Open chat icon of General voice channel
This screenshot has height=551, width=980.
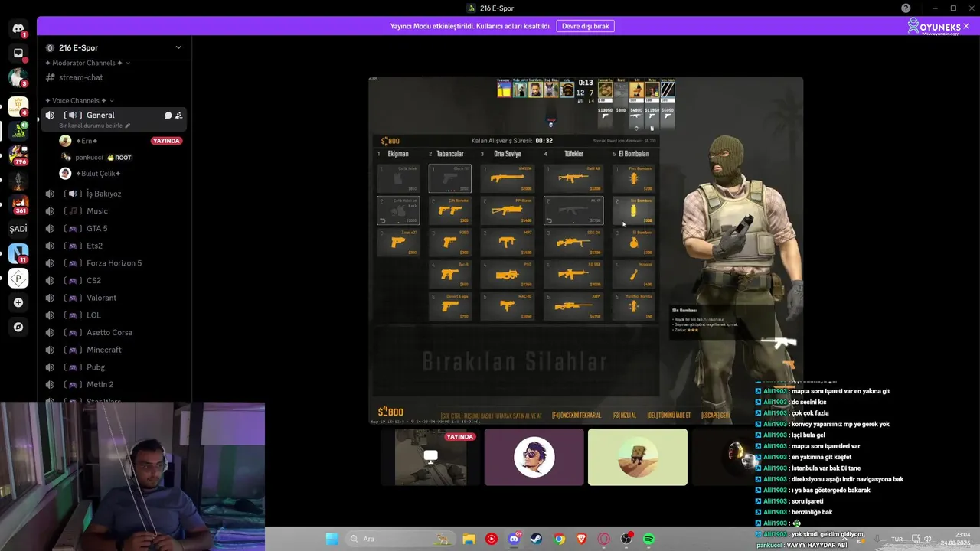tap(168, 116)
